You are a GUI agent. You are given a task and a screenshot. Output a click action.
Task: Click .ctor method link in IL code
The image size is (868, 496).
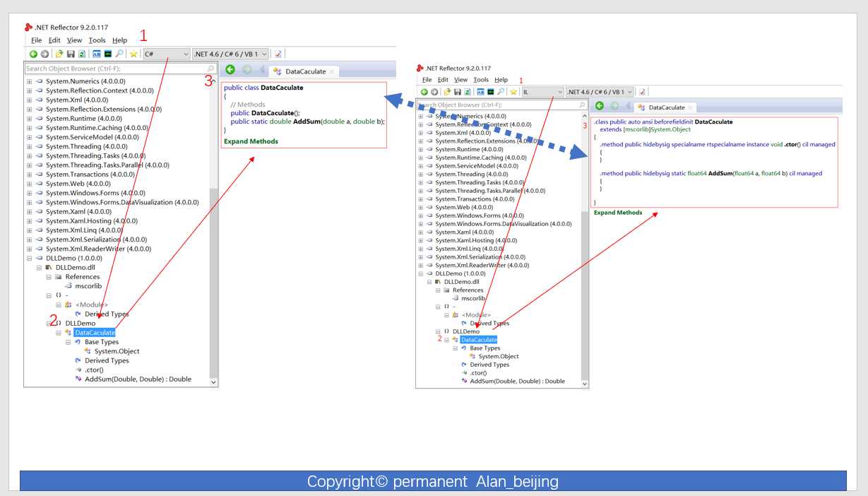click(791, 144)
